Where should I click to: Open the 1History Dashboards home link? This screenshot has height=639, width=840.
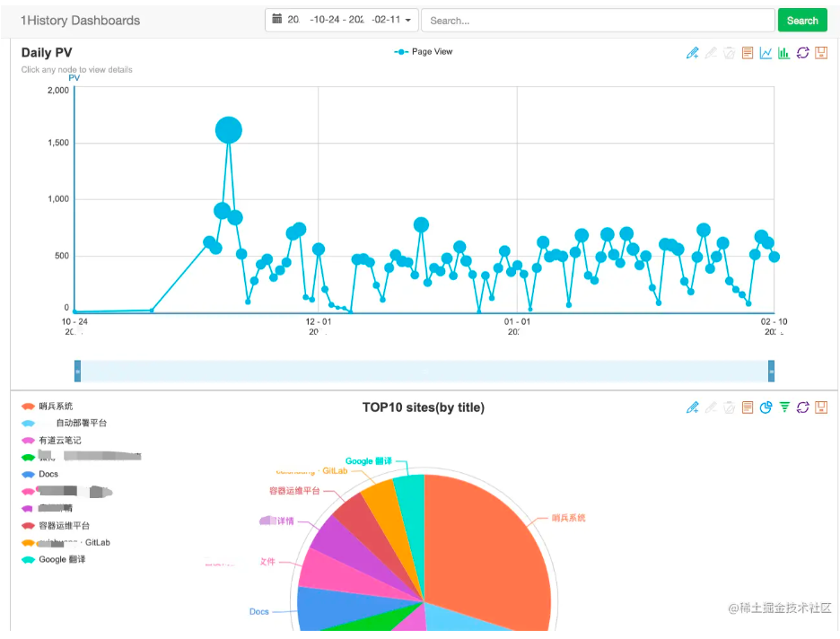tap(81, 21)
